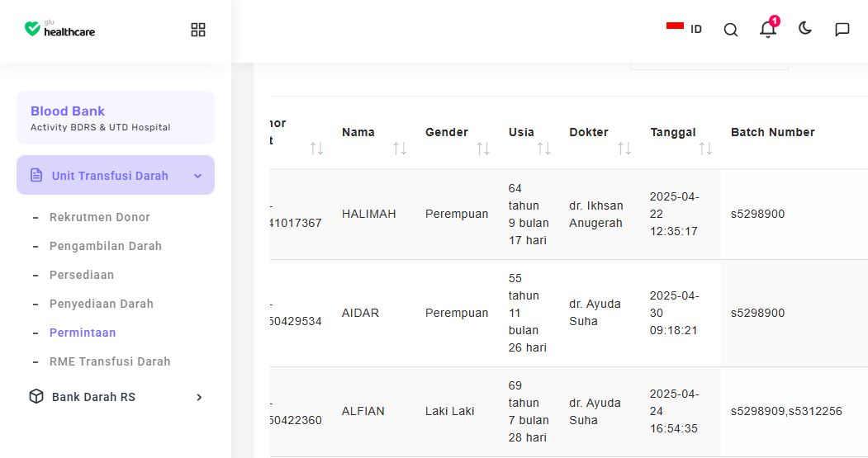The width and height of the screenshot is (868, 458).
Task: Toggle dark mode moon icon
Action: point(805,28)
